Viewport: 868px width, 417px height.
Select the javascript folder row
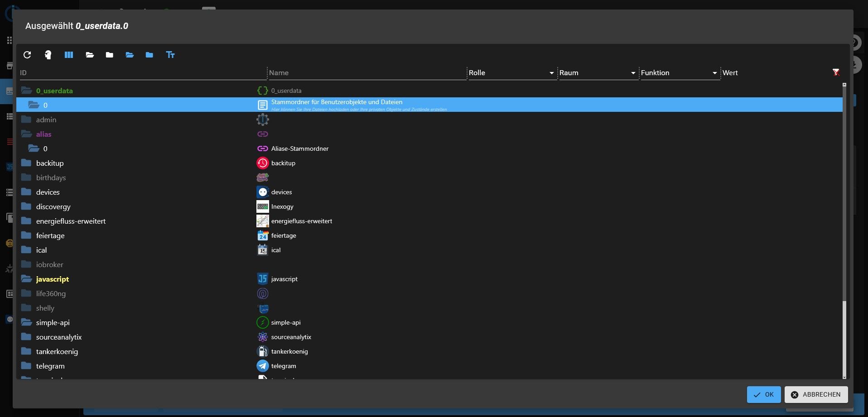(x=429, y=279)
